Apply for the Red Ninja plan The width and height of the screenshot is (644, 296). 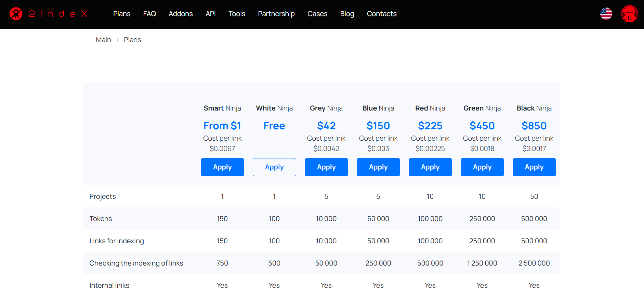point(430,167)
